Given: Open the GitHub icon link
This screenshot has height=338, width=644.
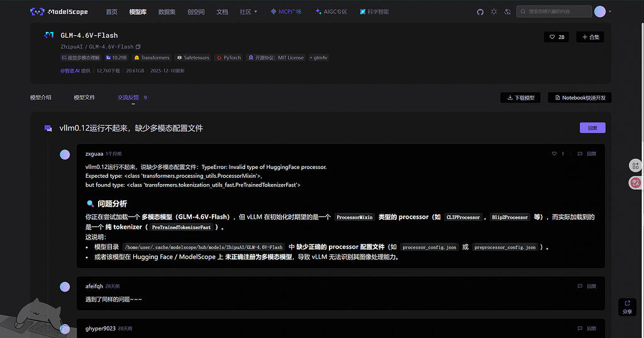Looking at the screenshot, I should (x=480, y=12).
